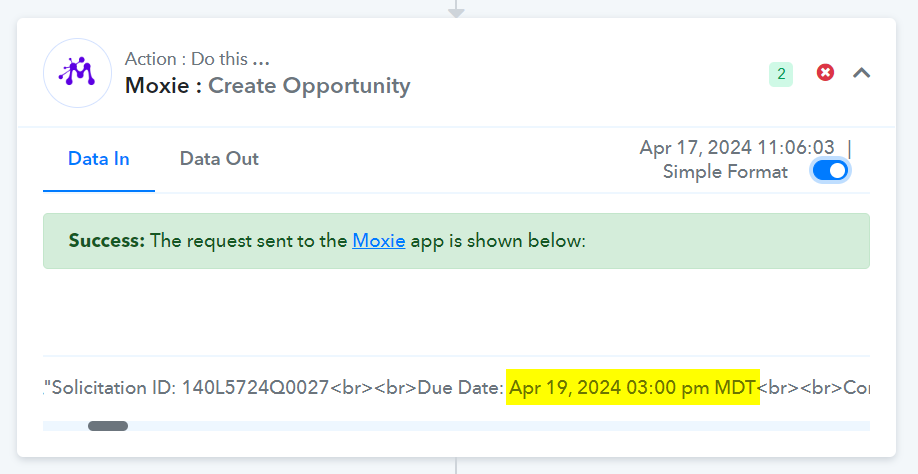Click the green Success message banner
This screenshot has height=474, width=918.
click(456, 241)
